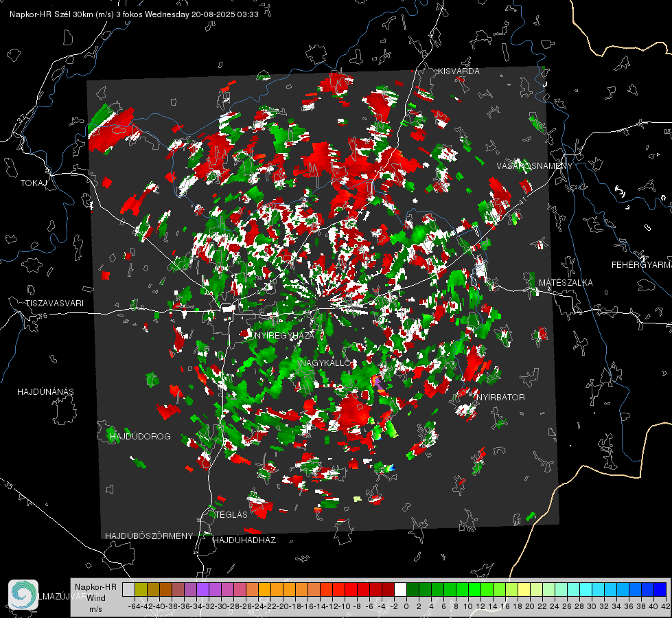The image size is (672, 618).
Task: Click the TÉGLÁS town label
Action: click(231, 515)
